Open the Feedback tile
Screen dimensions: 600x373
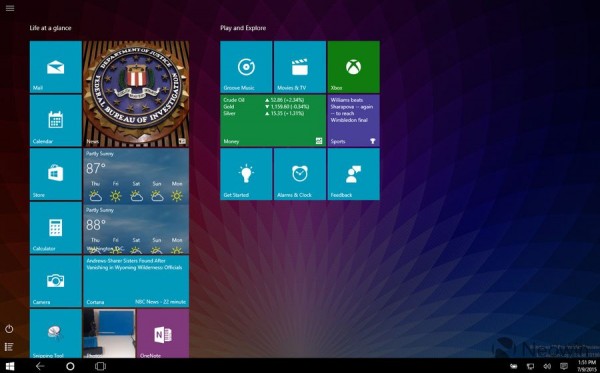pyautogui.click(x=354, y=174)
